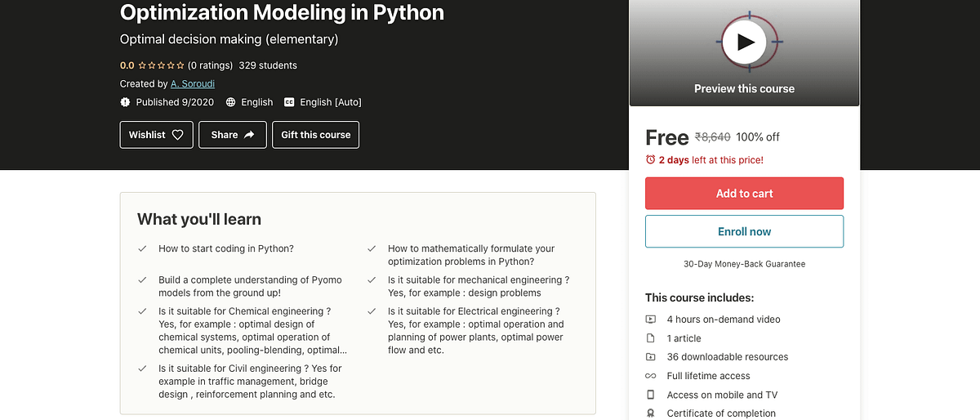Click the globe language icon
This screenshot has width=980, height=420.
point(231,102)
